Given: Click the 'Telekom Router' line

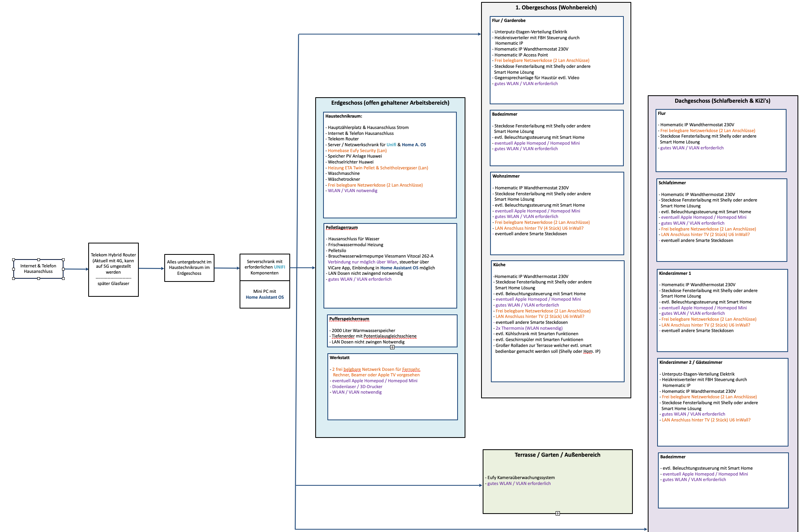Looking at the screenshot, I should tap(342, 139).
